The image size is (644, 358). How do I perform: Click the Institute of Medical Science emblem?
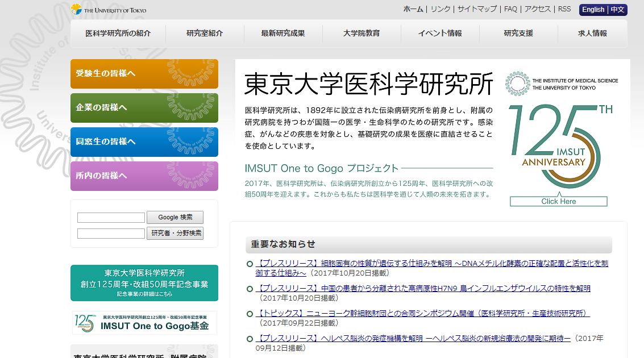pos(517,84)
